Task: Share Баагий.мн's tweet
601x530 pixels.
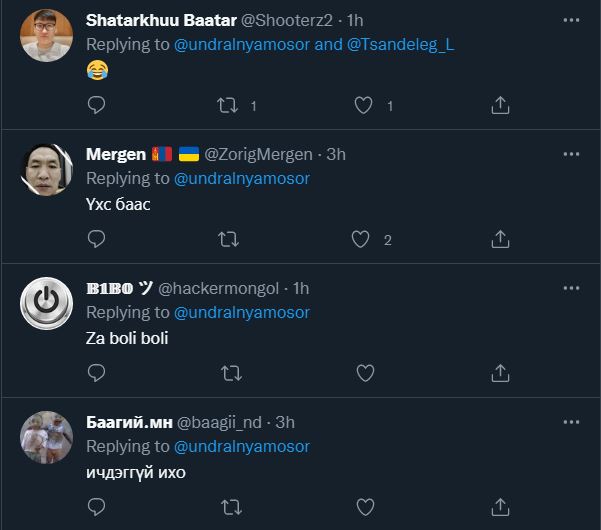Action: point(501,507)
